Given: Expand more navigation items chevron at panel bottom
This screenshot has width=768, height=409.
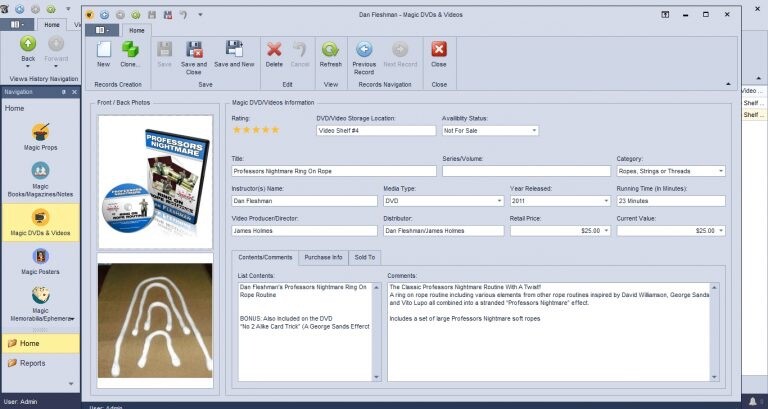Looking at the screenshot, I should tap(72, 384).
